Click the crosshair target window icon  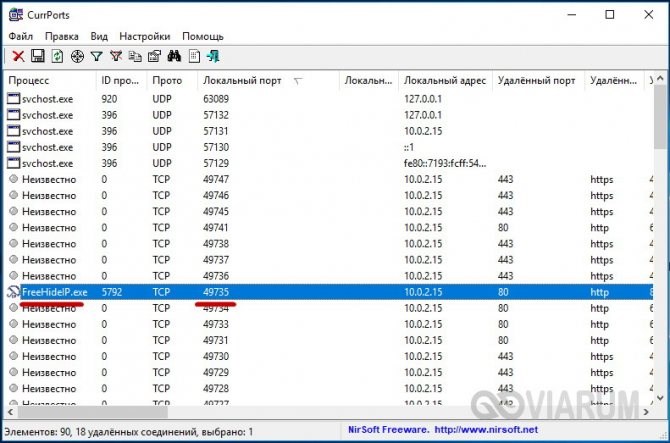click(x=77, y=56)
